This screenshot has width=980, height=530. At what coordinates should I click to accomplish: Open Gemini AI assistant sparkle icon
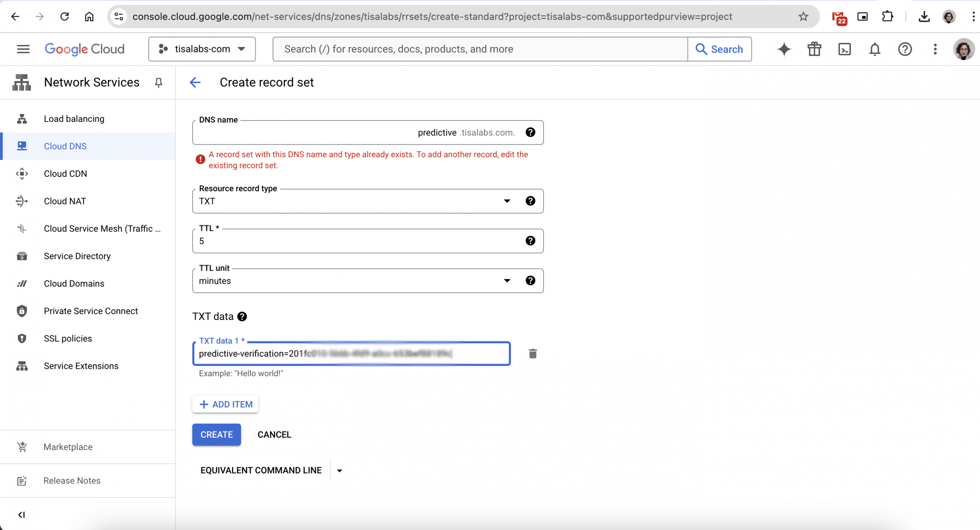pos(784,49)
